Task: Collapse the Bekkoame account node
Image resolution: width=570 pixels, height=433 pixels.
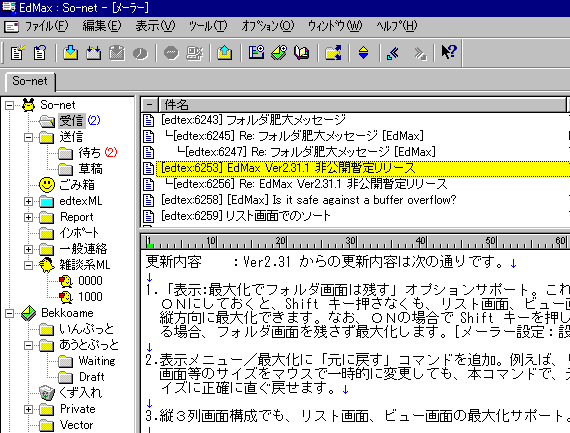Action: point(9,313)
